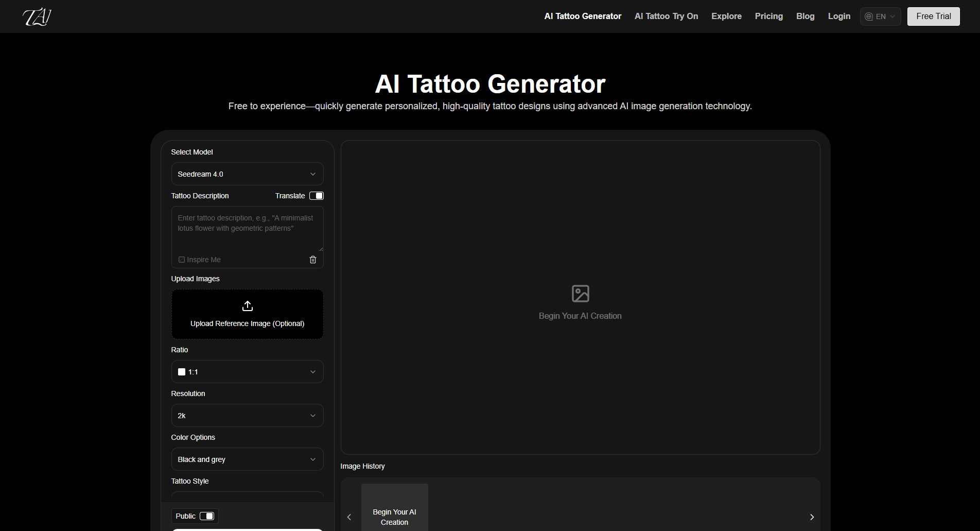
Task: Click the right chevron in Image History
Action: (812, 517)
